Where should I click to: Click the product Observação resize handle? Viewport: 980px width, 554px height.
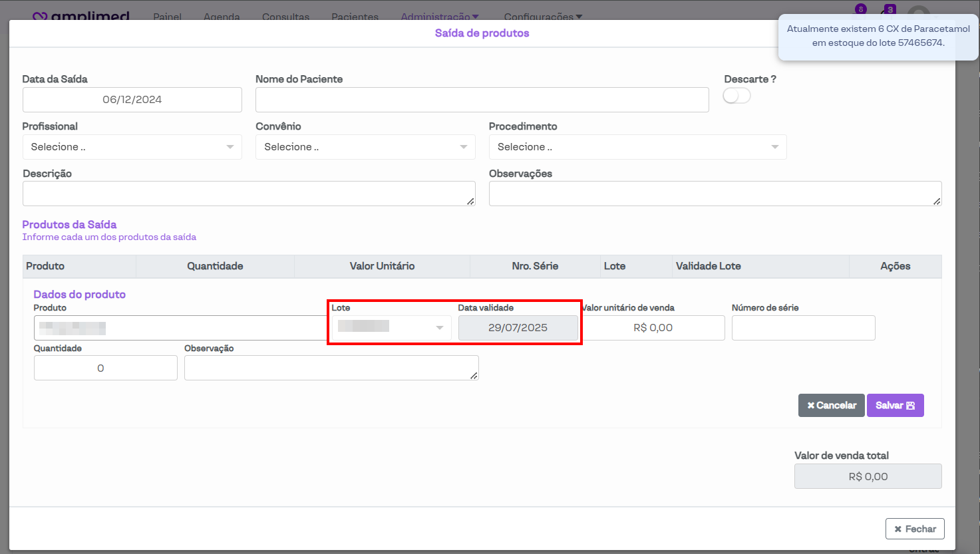[x=474, y=376]
